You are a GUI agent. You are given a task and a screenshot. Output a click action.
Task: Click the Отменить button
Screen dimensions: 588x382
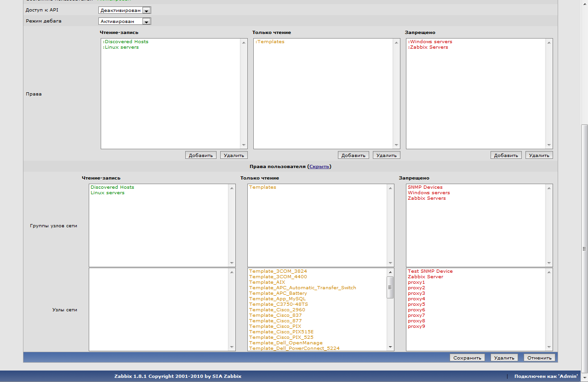(x=540, y=358)
